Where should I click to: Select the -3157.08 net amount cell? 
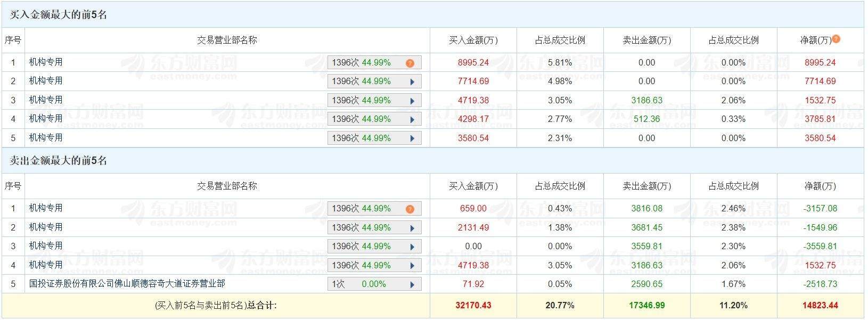[x=821, y=208]
